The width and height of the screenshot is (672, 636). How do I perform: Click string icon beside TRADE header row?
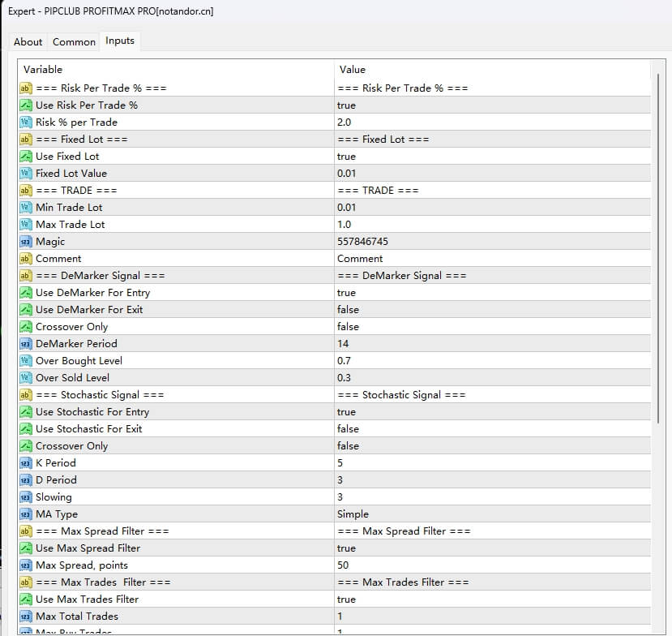26,191
